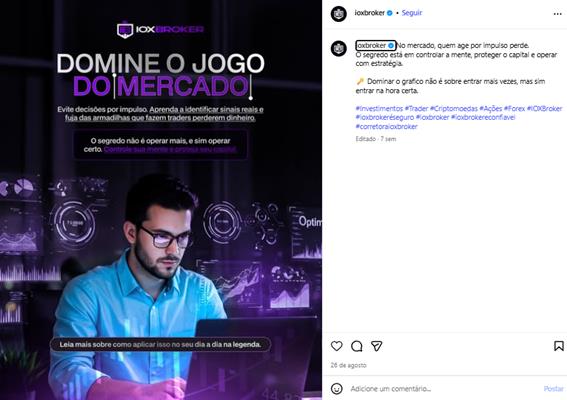Follow ioxbroker with the Seguir link
This screenshot has height=400, width=567.
tap(412, 13)
